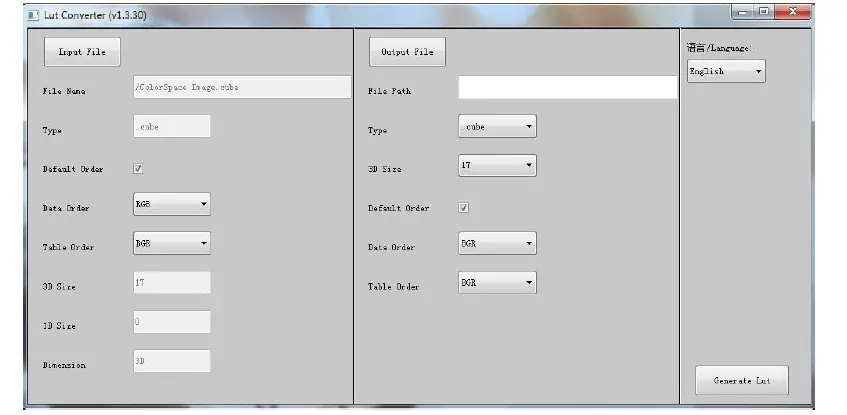Screen dimensions: 847x415
Task: Click the Input File button
Action: tap(82, 52)
